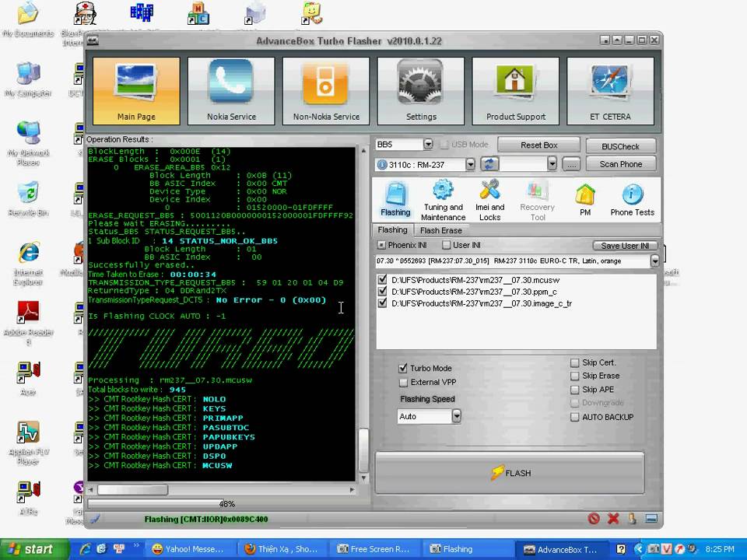Launch Applian FLV Player from desktop
Image resolution: width=747 pixels, height=560 pixels.
[x=28, y=443]
